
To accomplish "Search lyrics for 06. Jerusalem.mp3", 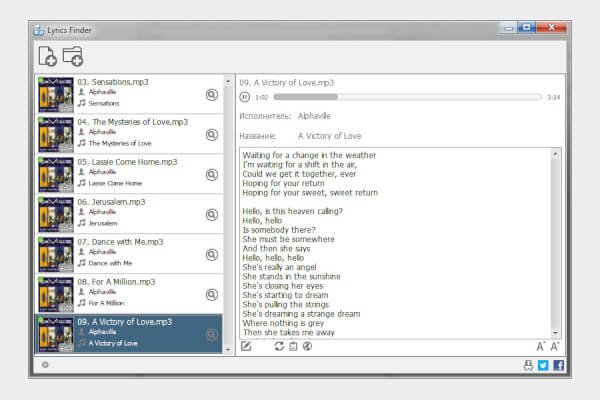I will (212, 215).
